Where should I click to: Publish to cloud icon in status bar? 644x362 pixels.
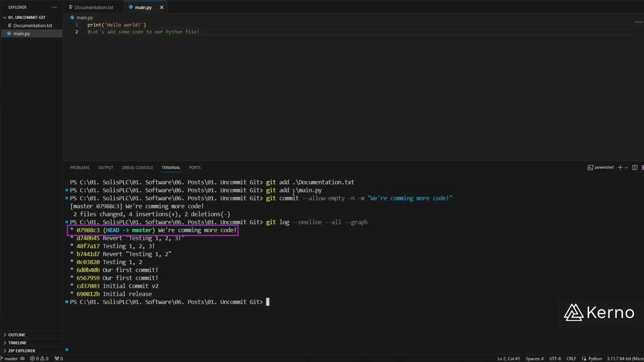[22, 359]
